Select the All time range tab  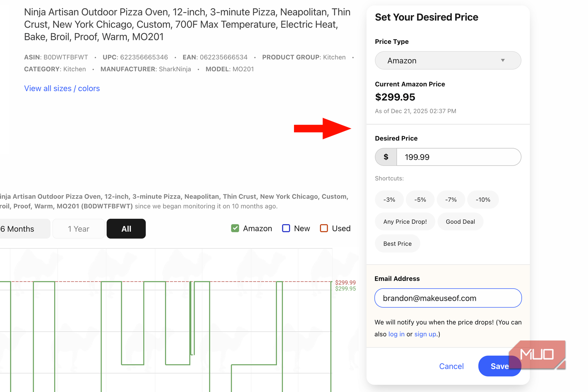pos(126,228)
